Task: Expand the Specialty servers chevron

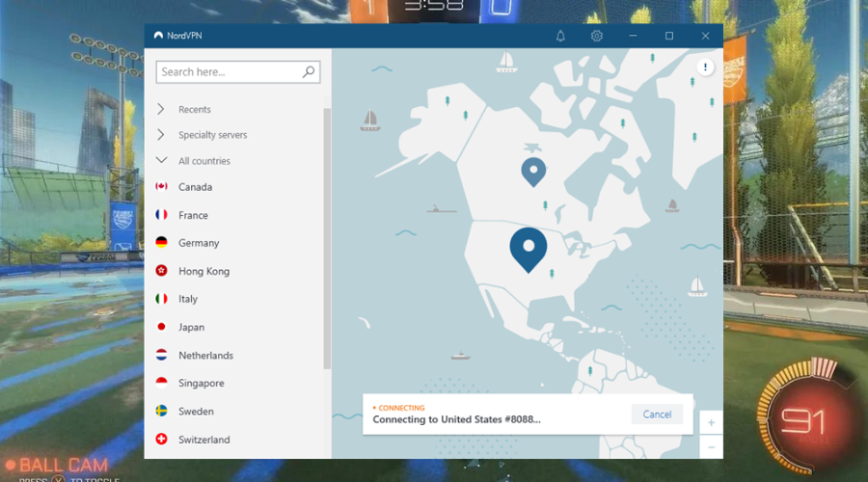Action: coord(160,134)
